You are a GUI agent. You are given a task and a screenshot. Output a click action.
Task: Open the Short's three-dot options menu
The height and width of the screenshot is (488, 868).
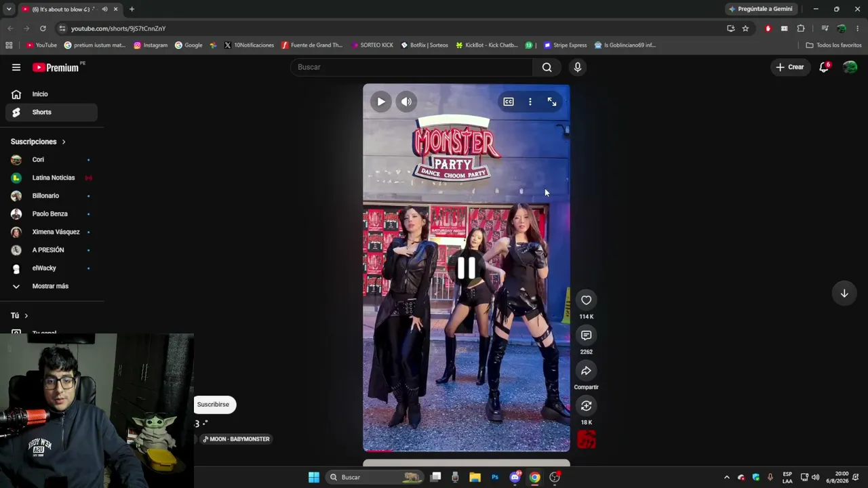(530, 102)
